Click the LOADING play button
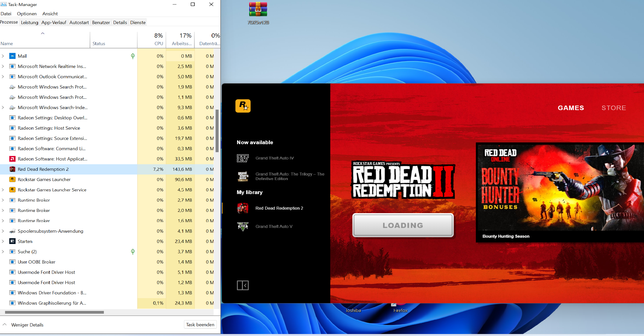Viewport: 644px width, 336px height. 403,225
